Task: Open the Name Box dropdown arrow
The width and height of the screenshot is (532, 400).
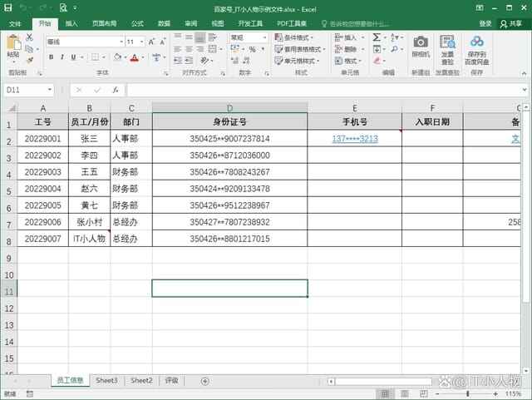Action: [50, 90]
